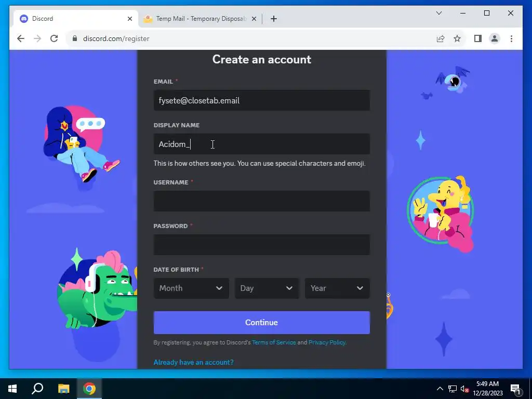
Task: Open Windows taskbar search
Action: [37, 389]
